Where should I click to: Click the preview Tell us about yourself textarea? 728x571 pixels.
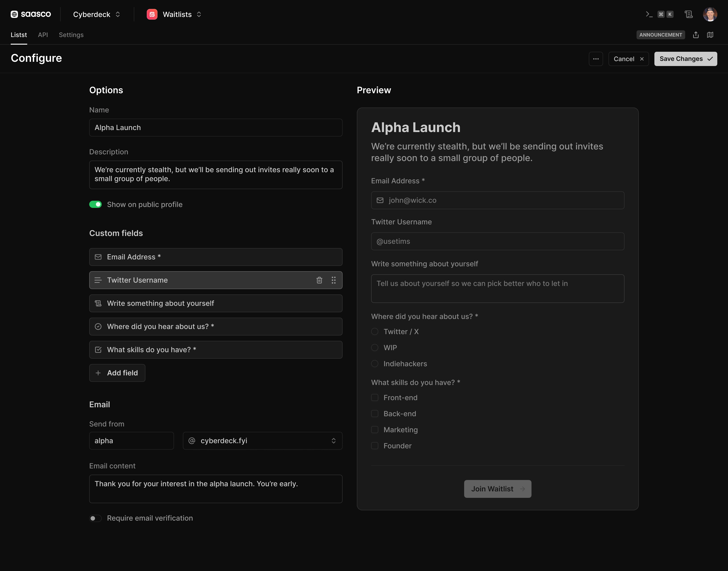point(497,289)
